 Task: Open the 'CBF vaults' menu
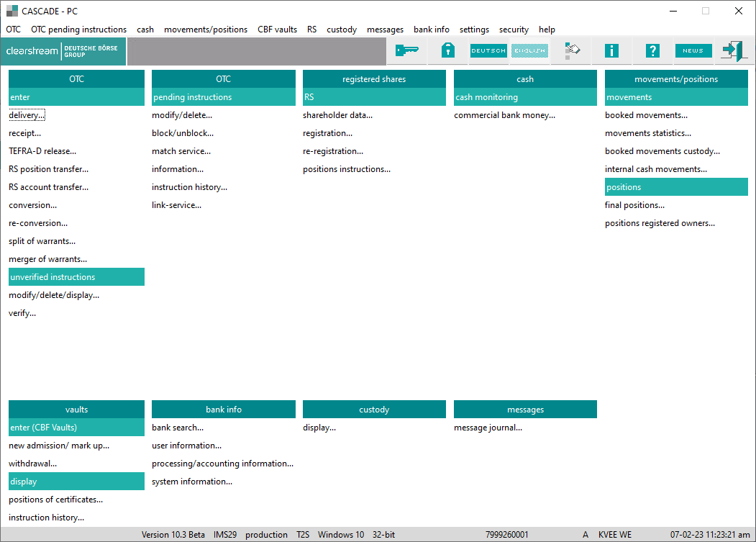pyautogui.click(x=277, y=30)
